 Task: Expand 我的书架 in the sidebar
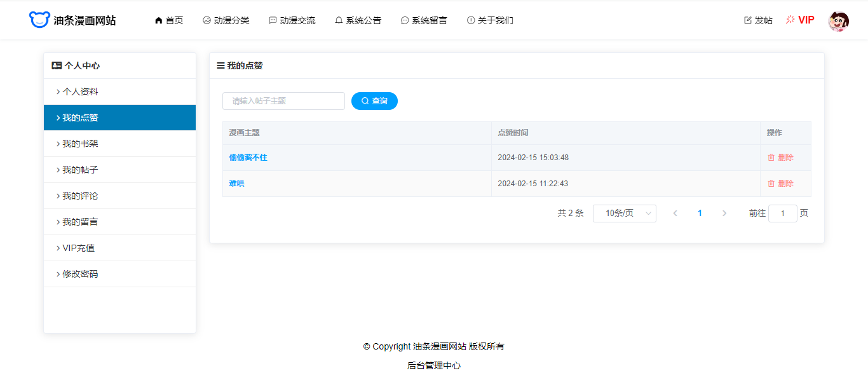tap(80, 144)
